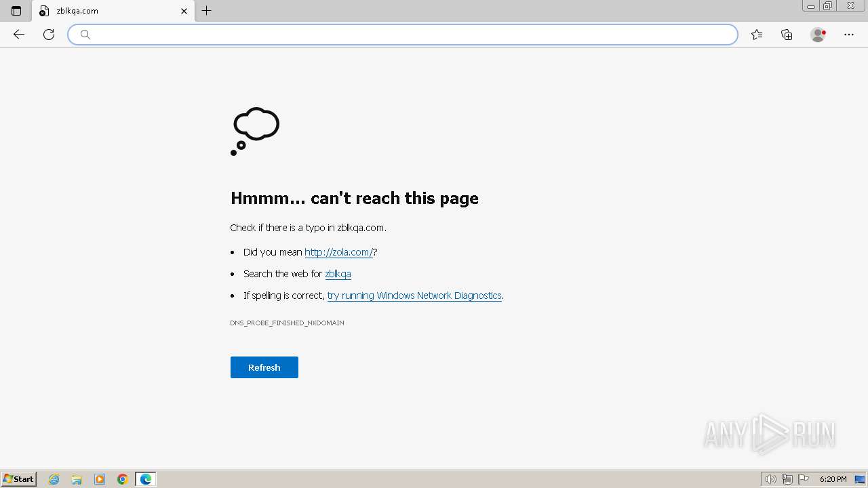Open the Action Center flag icon

pos(804,479)
